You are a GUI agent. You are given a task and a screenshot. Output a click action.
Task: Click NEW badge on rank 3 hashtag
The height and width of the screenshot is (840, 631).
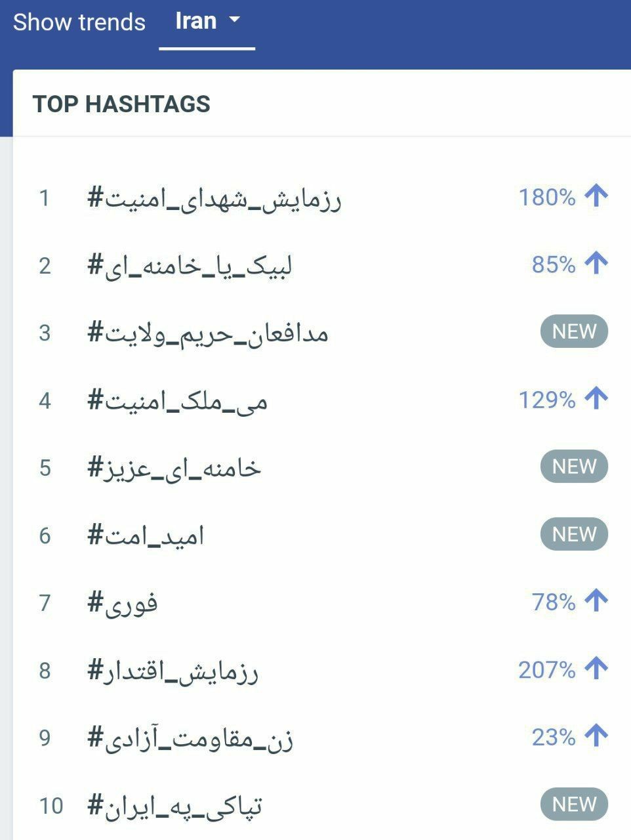pos(574,332)
